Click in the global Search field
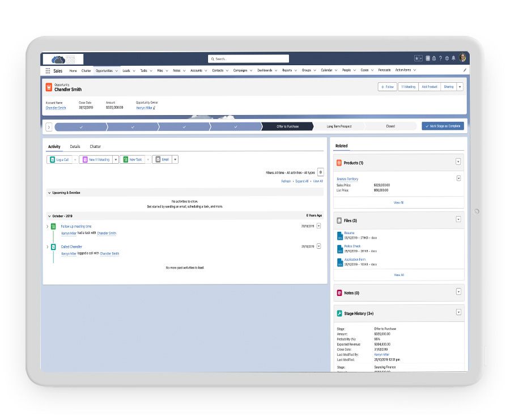The height and width of the screenshot is (420, 510). [x=249, y=59]
